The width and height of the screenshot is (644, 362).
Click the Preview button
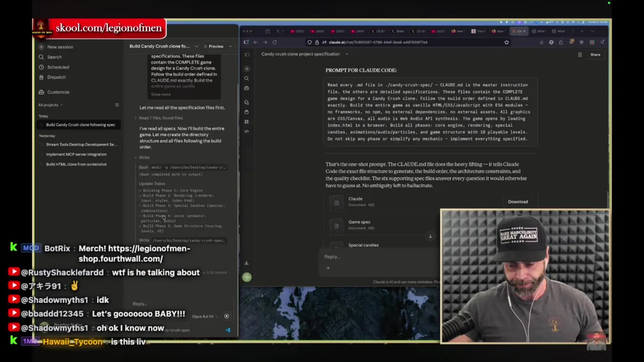click(x=213, y=46)
